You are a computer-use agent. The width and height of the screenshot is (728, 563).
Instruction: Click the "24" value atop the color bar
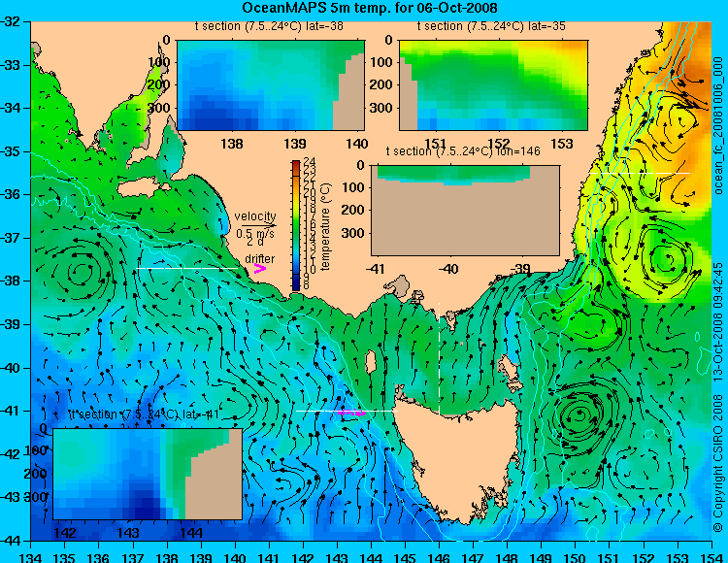pos(310,161)
